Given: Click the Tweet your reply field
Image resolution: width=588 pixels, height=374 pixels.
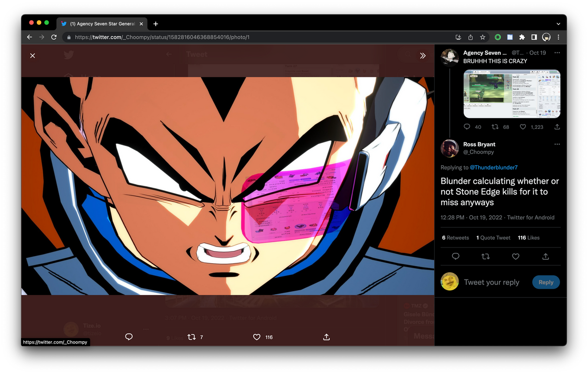Looking at the screenshot, I should (491, 282).
